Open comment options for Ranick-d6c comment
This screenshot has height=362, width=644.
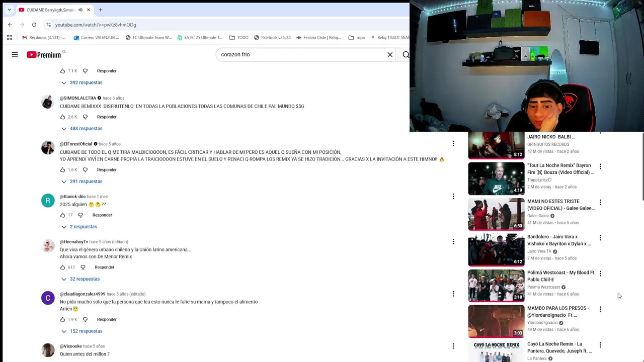(453, 197)
